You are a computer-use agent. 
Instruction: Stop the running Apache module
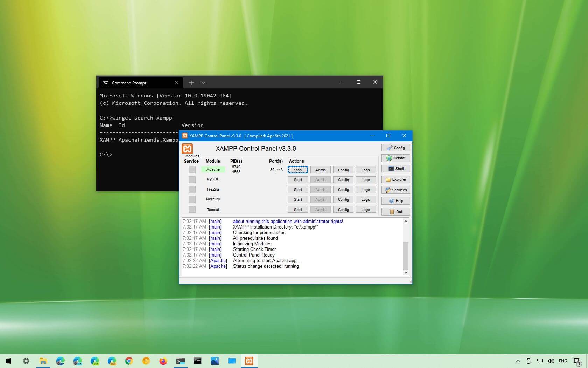click(297, 170)
